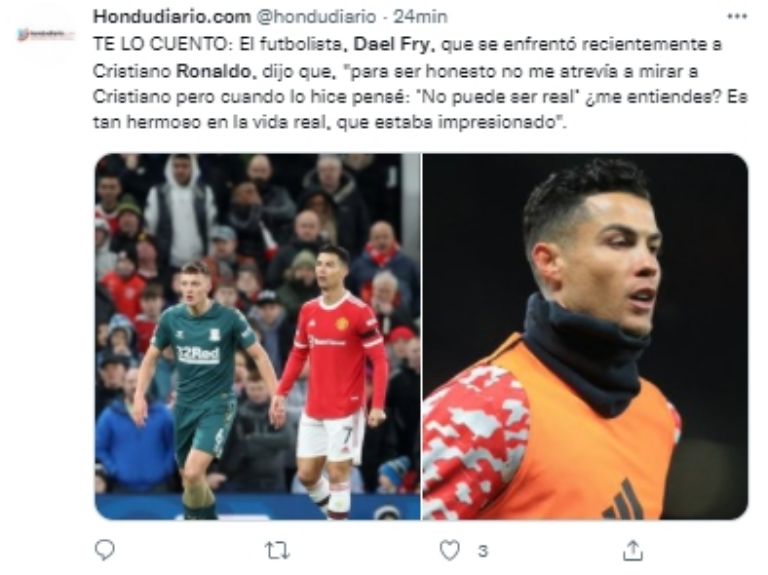Open the share upload arrow icon
This screenshot has width=768, height=575.
(x=632, y=550)
